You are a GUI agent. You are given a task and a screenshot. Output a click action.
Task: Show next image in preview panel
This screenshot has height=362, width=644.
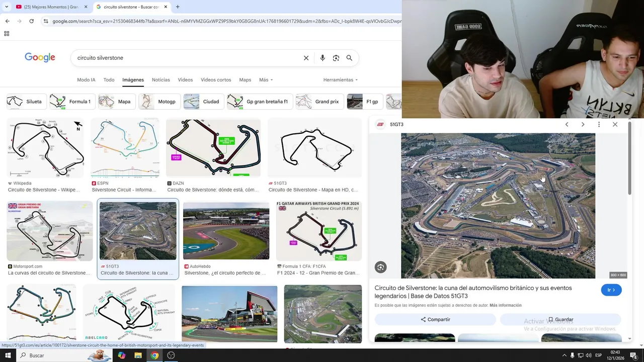tap(583, 125)
